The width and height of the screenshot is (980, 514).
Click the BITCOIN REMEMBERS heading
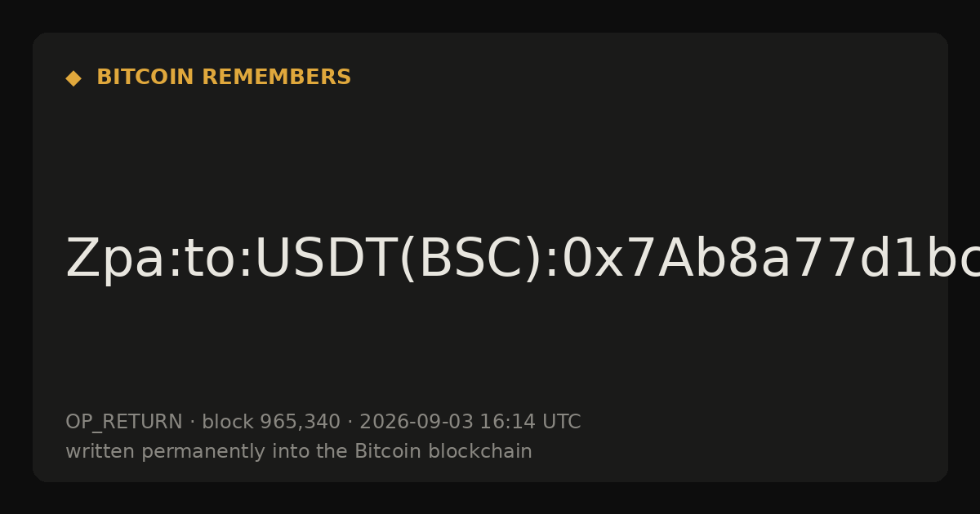[x=224, y=78]
